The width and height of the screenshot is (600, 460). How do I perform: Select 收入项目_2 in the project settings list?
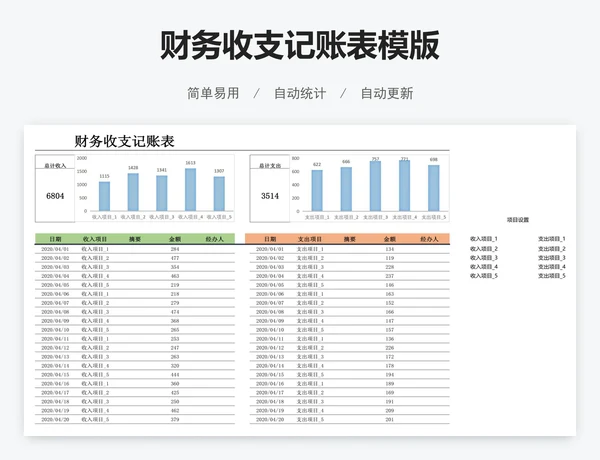click(x=484, y=249)
